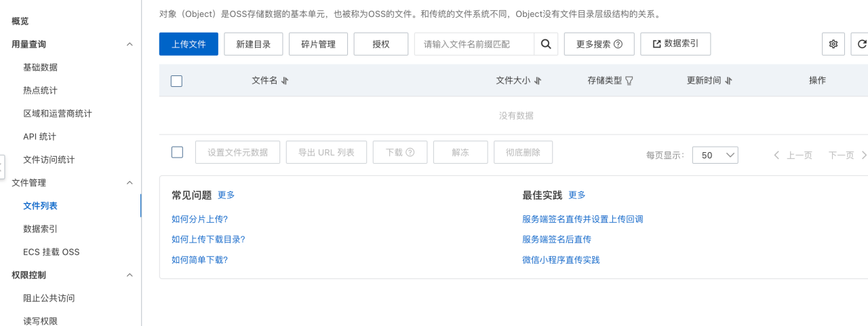Collapse the 权限控制 section

(x=130, y=275)
